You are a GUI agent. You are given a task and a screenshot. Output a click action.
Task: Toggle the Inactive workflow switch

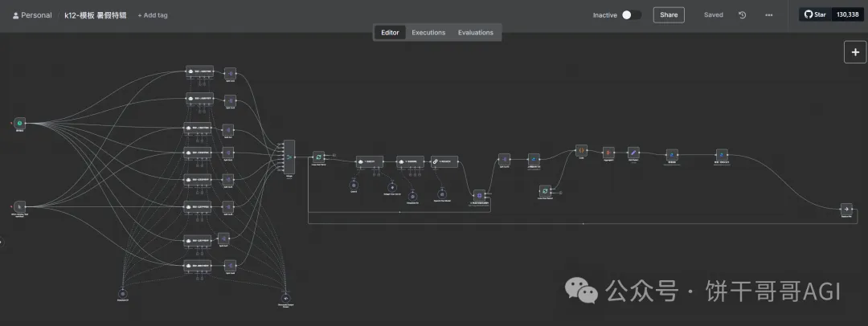coord(631,14)
